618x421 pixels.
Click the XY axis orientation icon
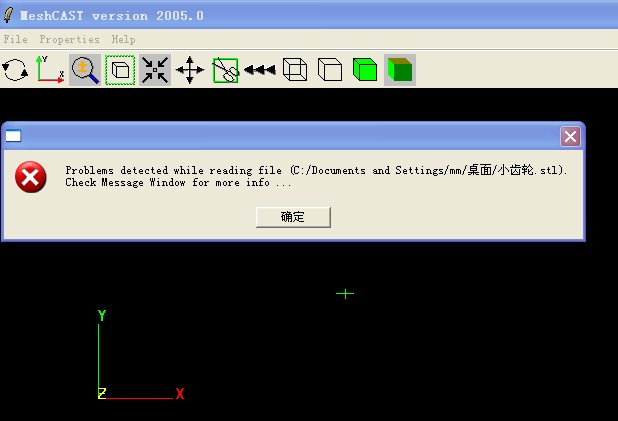(50, 70)
